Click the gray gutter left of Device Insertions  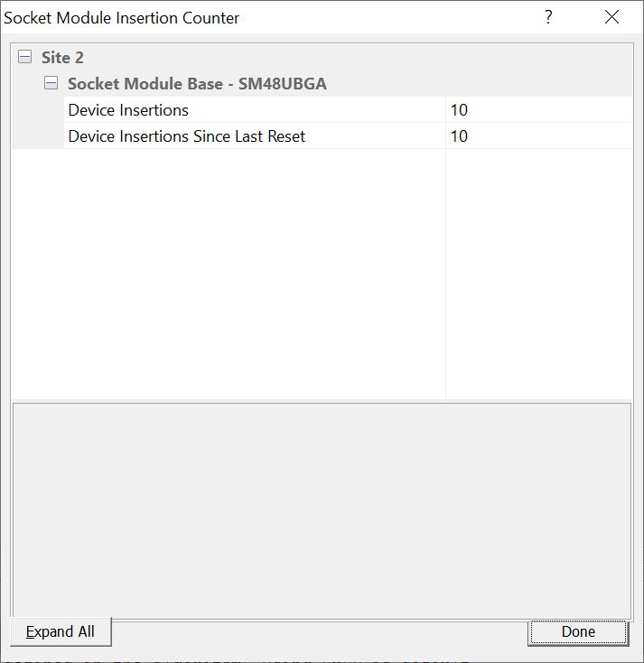[x=38, y=123]
